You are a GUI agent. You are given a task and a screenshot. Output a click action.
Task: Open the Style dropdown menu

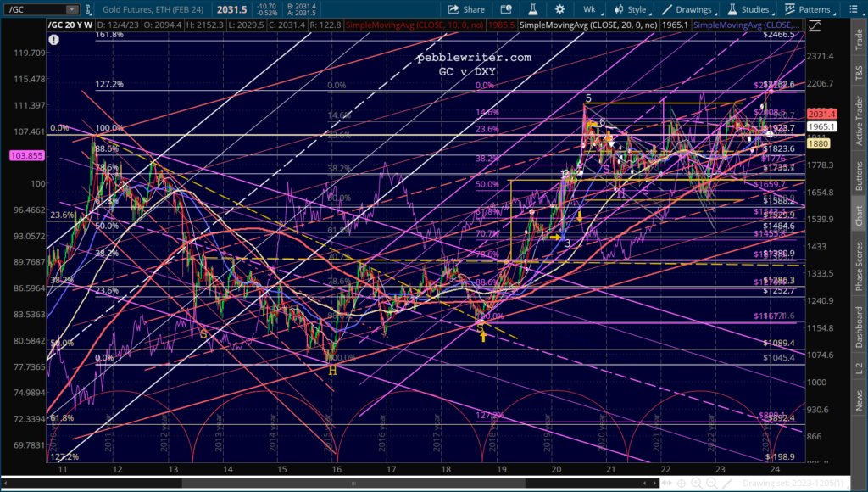tap(631, 9)
